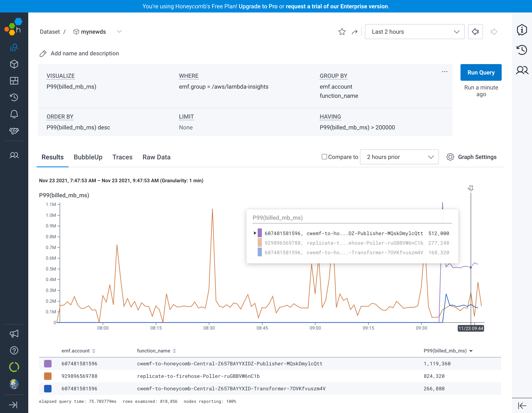Click request Enterprise trial link
The height and width of the screenshot is (413, 532).
[x=337, y=6]
